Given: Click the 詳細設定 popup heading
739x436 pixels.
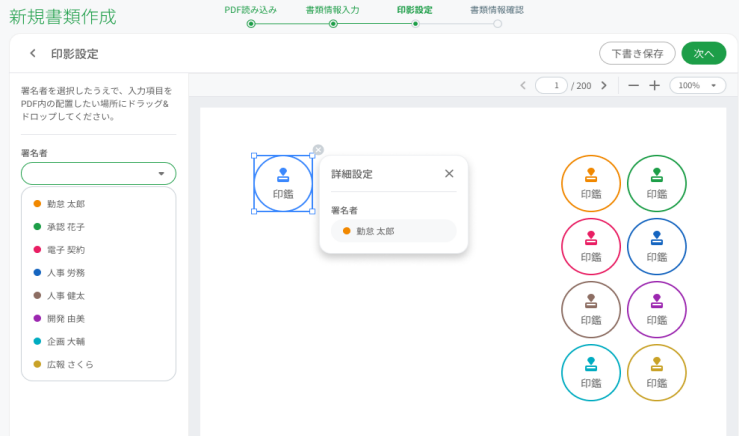Looking at the screenshot, I should pos(352,174).
